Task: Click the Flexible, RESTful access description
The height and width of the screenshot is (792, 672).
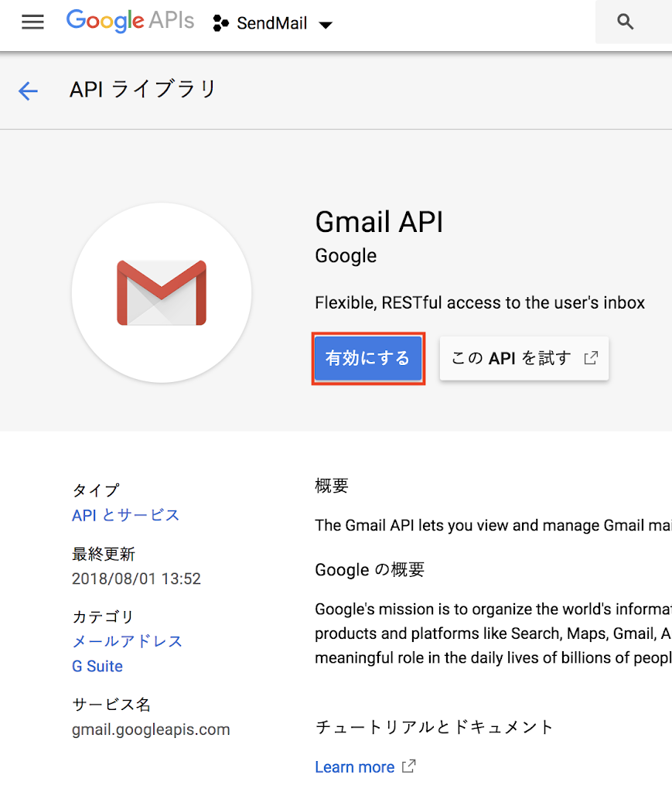Action: coord(479,302)
